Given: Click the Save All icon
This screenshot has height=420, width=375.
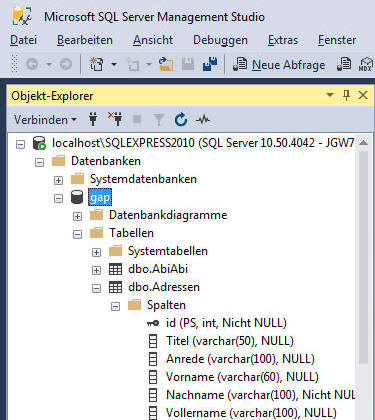Looking at the screenshot, I should click(x=210, y=64).
